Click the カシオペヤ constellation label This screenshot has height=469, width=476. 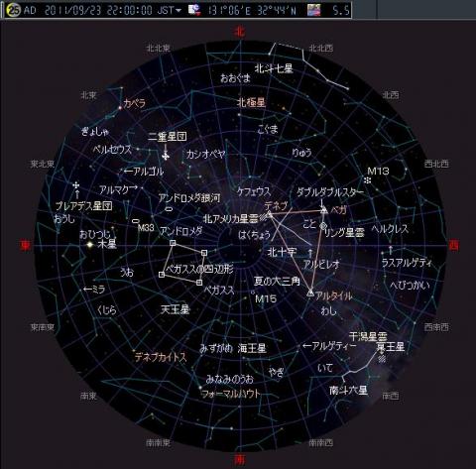[205, 154]
